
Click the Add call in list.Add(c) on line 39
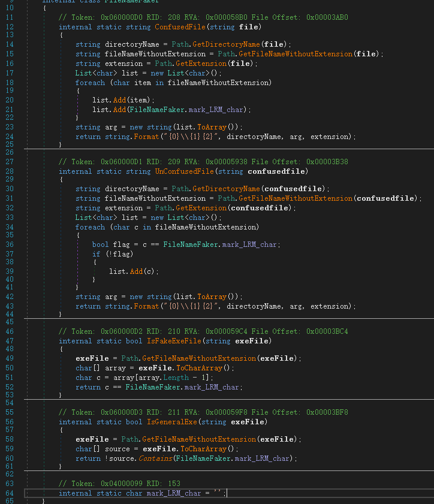136,271
